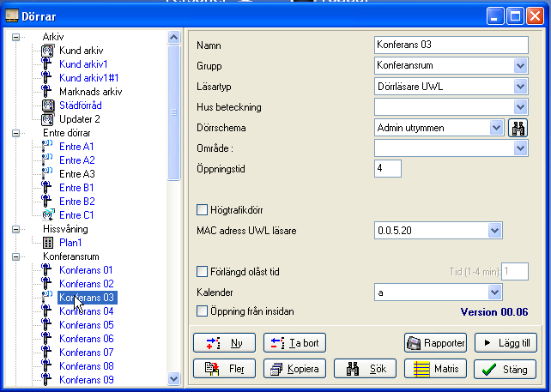The image size is (551, 392).
Task: Click the Fler button
Action: point(224,369)
